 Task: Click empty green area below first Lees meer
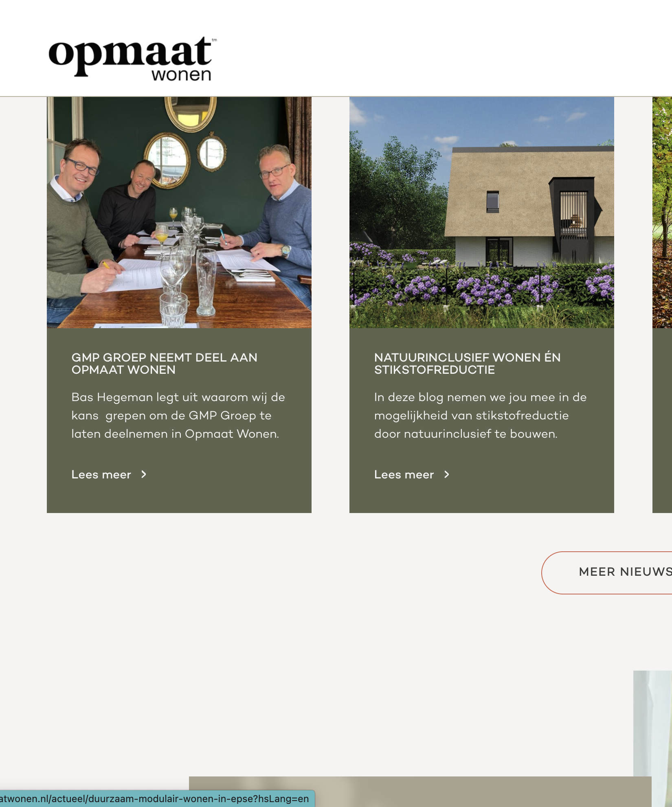[x=179, y=498]
